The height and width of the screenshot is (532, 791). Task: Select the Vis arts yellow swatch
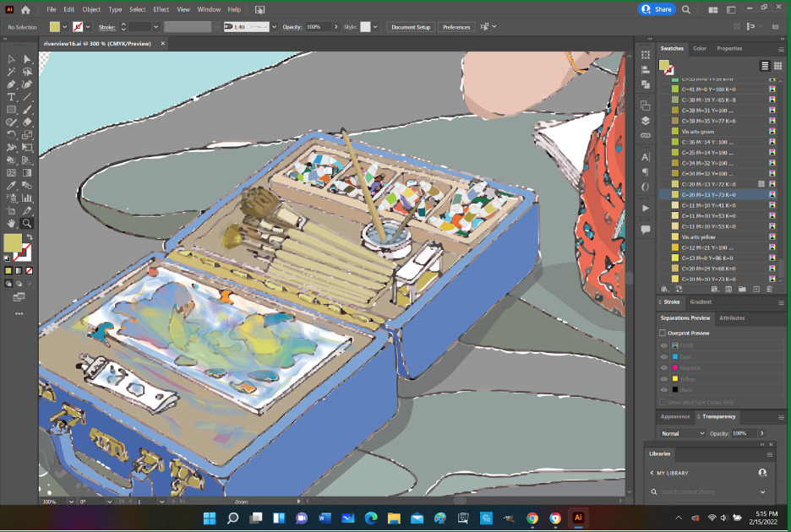click(x=697, y=237)
